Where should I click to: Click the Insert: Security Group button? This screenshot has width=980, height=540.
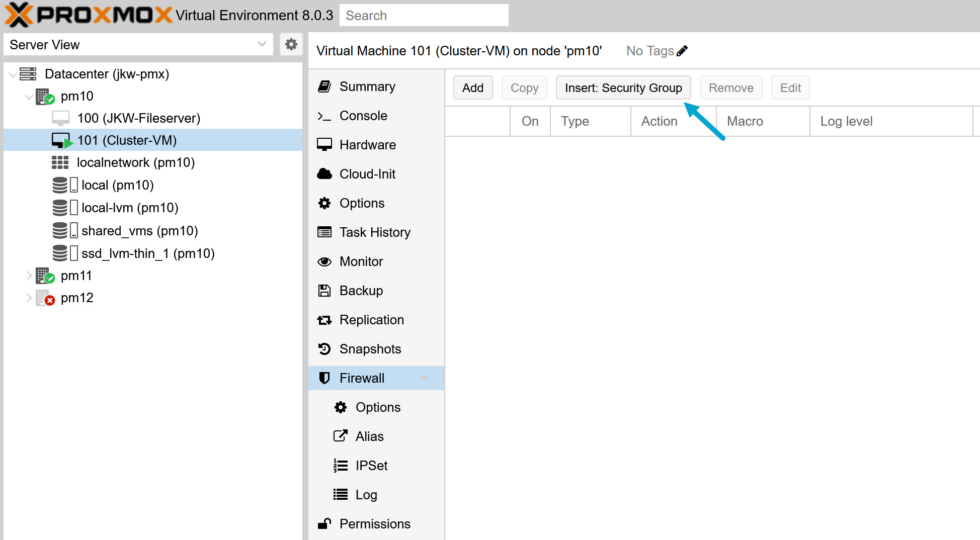coord(623,87)
